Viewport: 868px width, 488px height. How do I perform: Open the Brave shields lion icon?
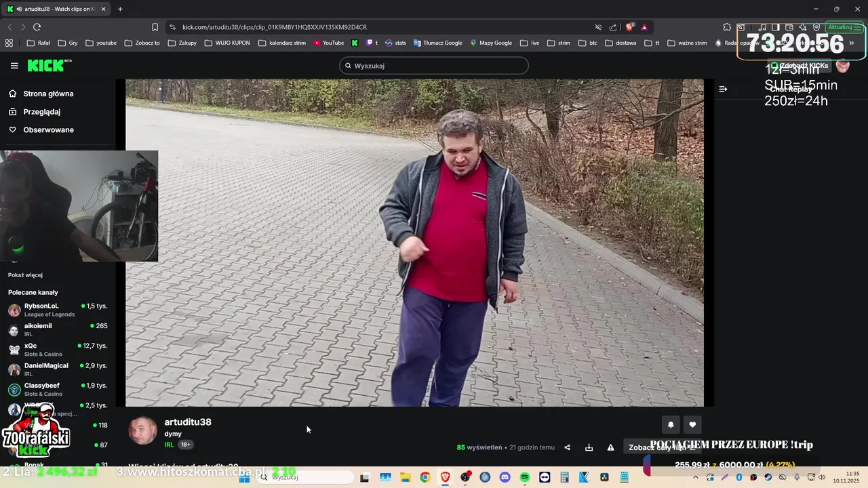(629, 27)
